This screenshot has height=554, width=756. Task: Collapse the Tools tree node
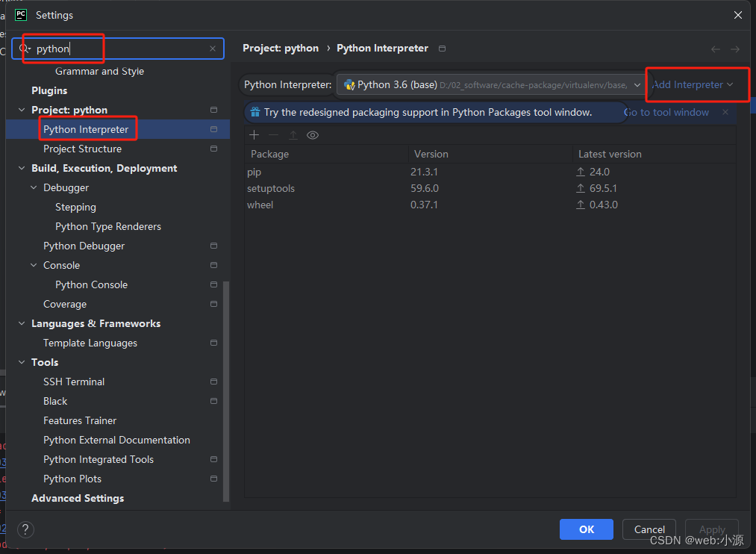22,362
